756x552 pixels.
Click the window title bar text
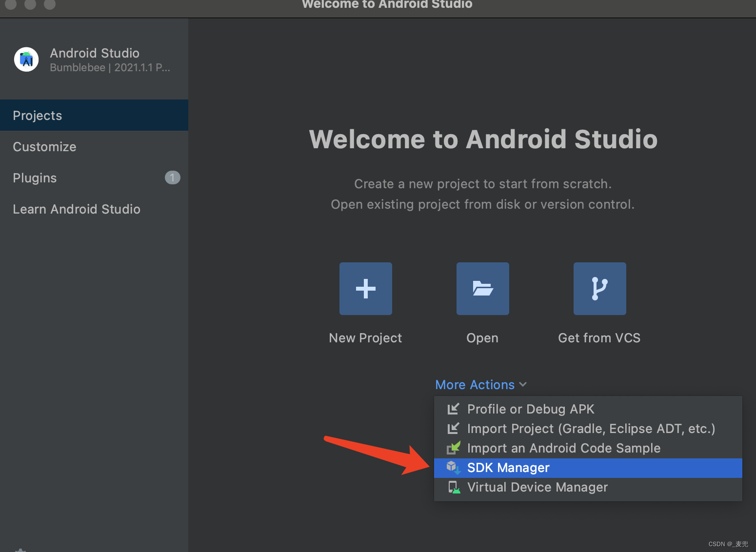click(387, 4)
